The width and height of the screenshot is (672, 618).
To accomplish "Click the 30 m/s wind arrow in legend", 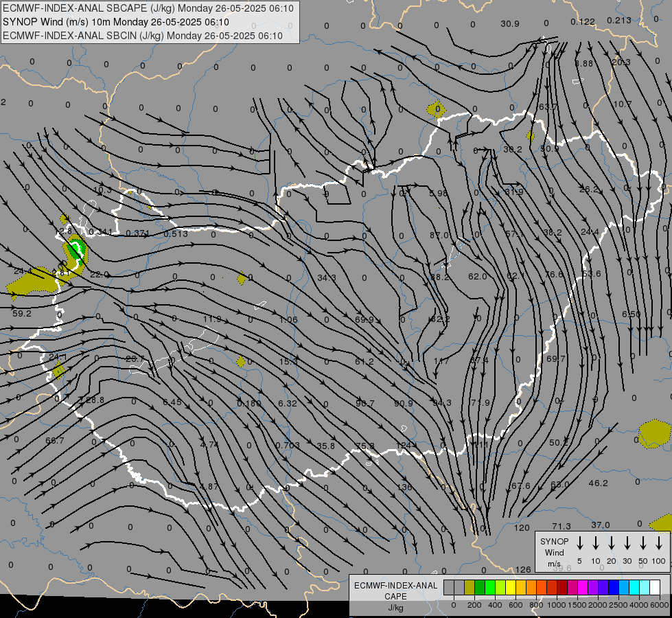I will (627, 543).
